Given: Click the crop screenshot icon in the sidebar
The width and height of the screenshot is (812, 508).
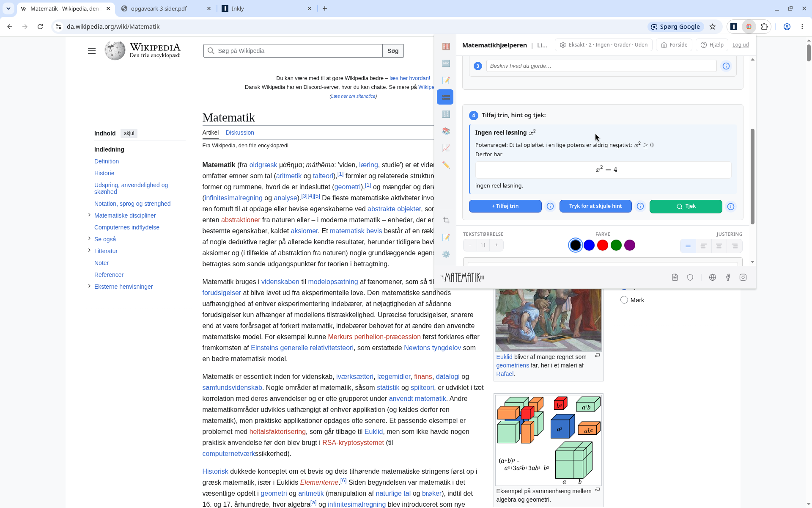Looking at the screenshot, I should pos(446,220).
